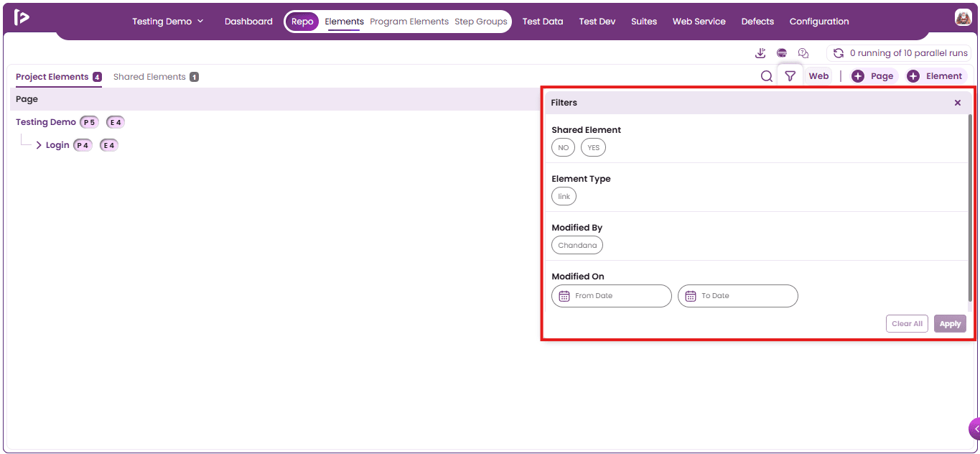Click the P5 badge beside Testing Demo
The width and height of the screenshot is (980, 454).
coord(89,122)
